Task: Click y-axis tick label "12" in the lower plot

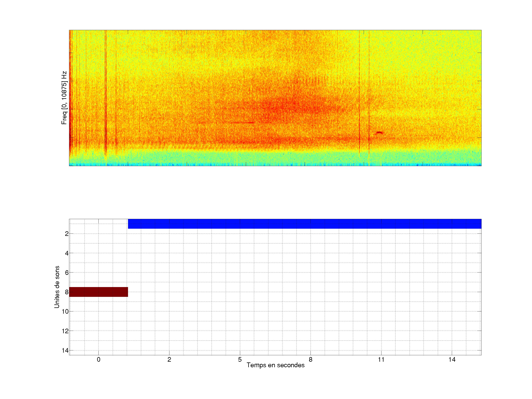Action: click(x=65, y=331)
